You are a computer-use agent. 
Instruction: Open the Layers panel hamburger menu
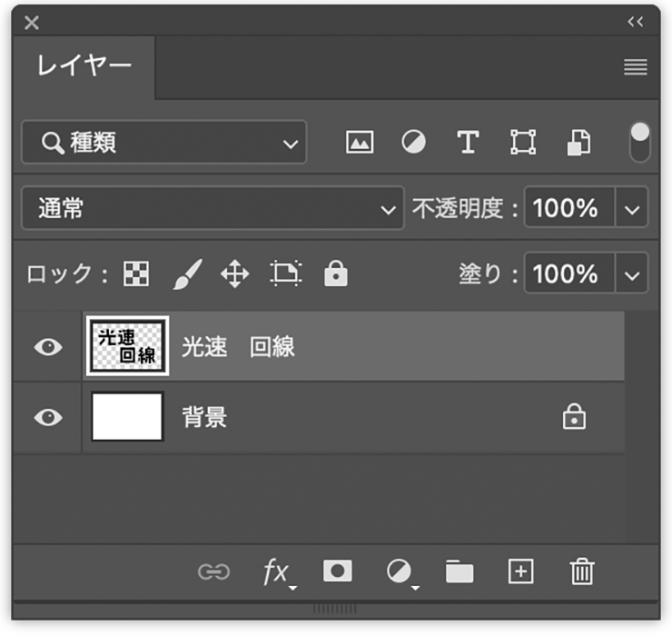(636, 67)
